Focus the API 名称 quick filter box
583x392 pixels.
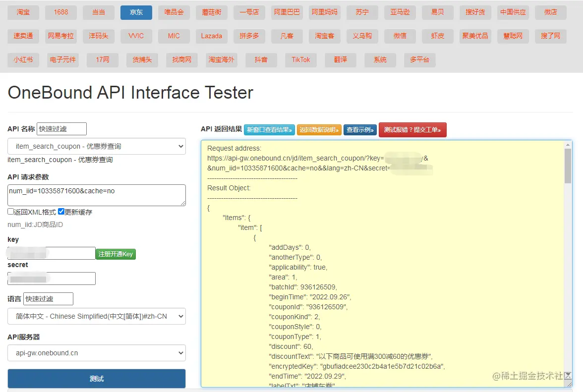point(61,129)
